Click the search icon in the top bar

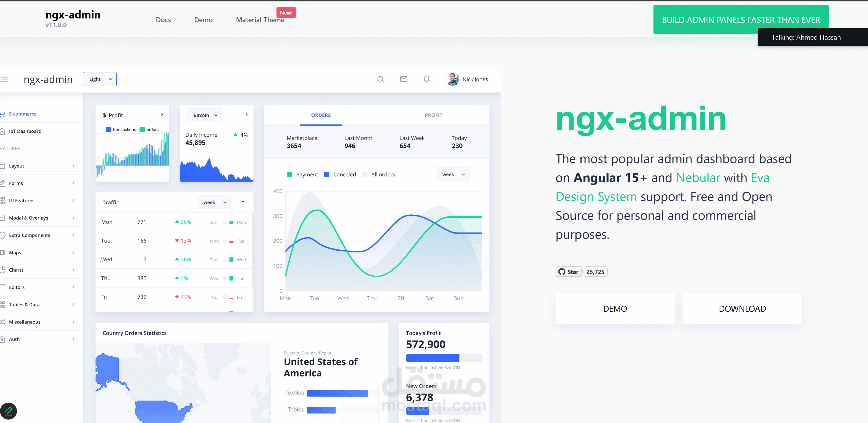381,79
